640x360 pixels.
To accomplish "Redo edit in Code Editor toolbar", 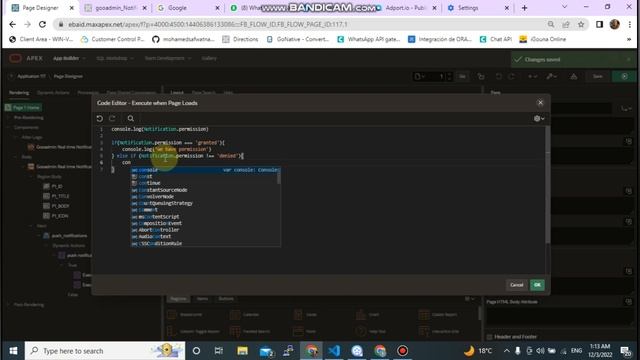I will pyautogui.click(x=112, y=118).
